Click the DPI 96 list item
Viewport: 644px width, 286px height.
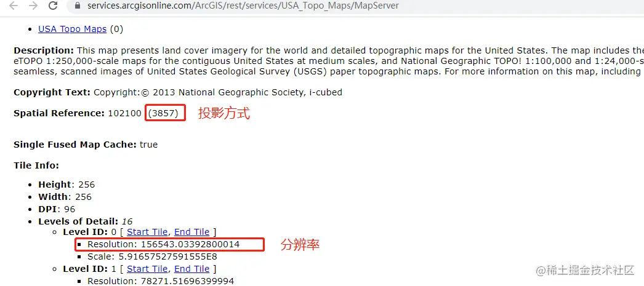(x=57, y=209)
